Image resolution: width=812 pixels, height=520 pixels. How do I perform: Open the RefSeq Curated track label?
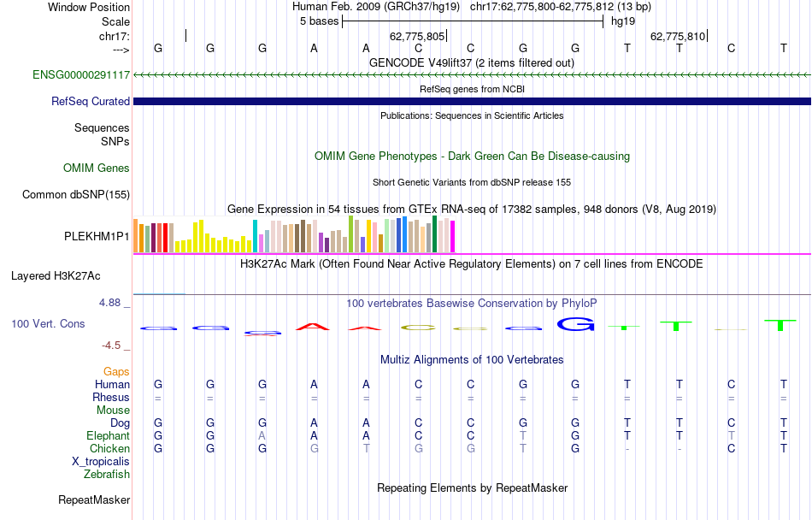[90, 101]
